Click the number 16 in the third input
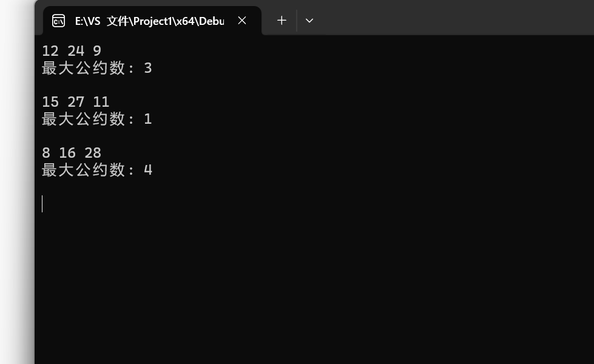Screen dimensions: 594x364 coord(67,153)
